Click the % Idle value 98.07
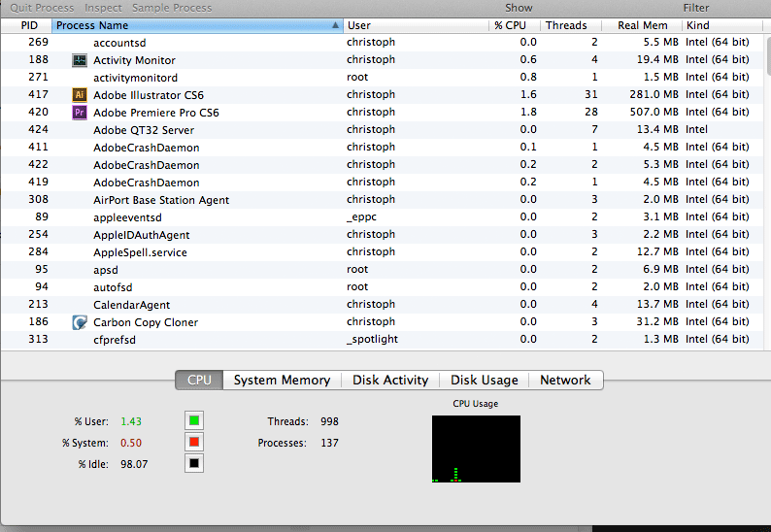This screenshot has height=532, width=771. [x=134, y=464]
